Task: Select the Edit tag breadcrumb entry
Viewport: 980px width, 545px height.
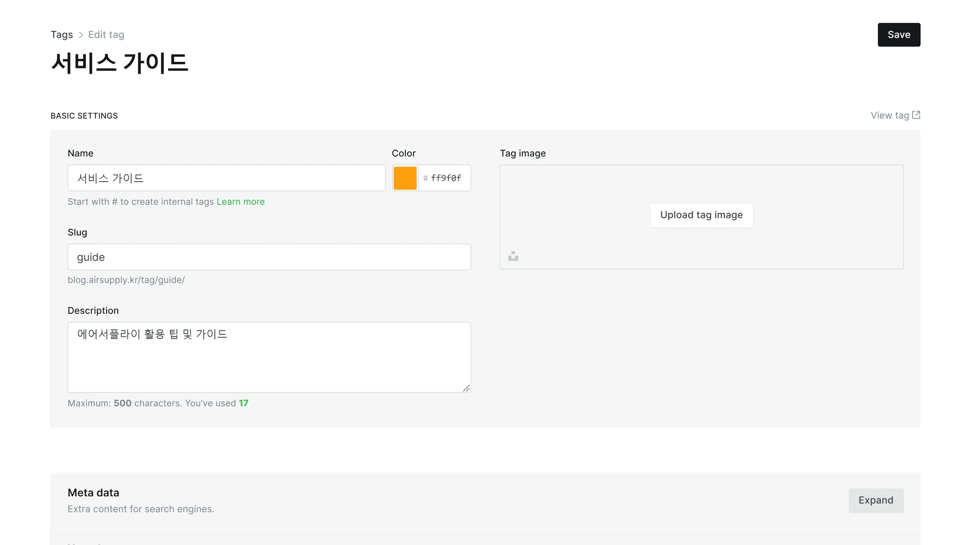Action: tap(106, 34)
